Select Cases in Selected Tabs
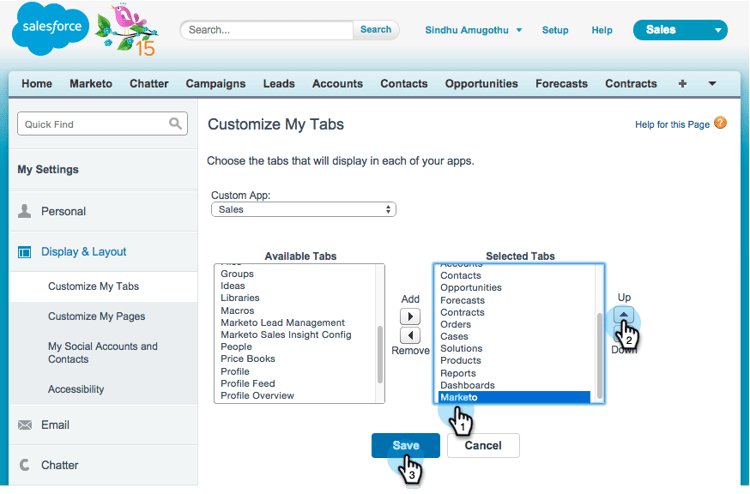Viewport: 750px width, 494px height. click(454, 336)
